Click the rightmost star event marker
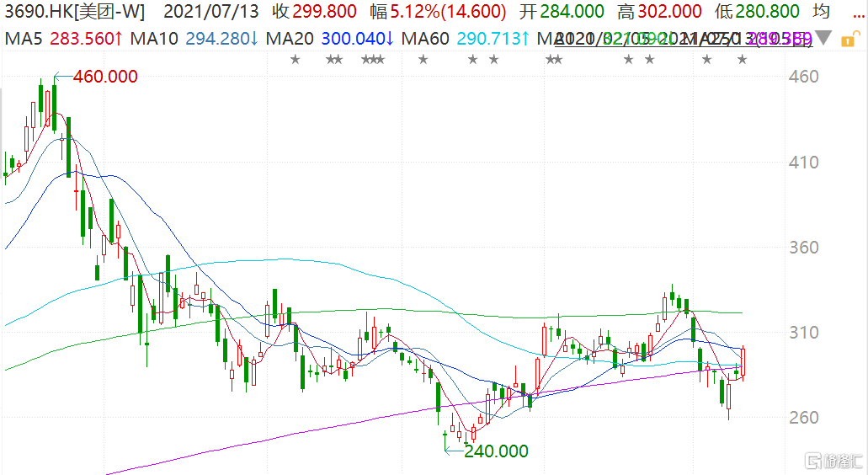This screenshot has width=868, height=475. 743,59
